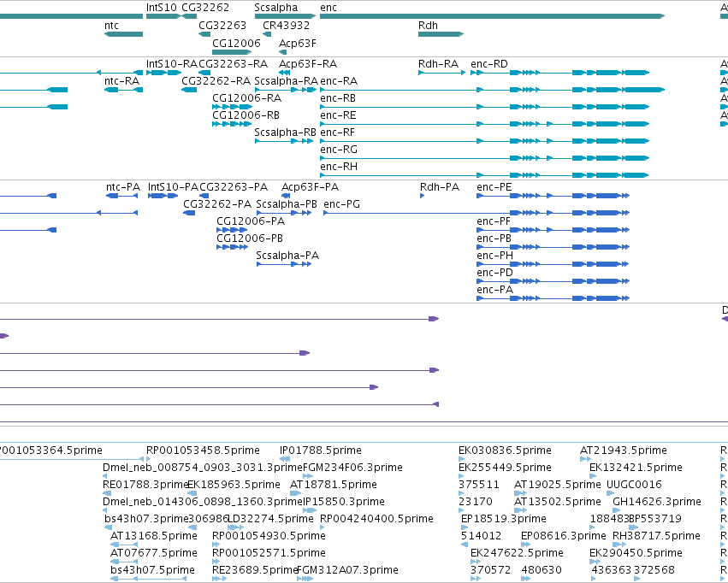The image size is (728, 583).
Task: Select the IntS10 gene bar
Action: click(163, 16)
